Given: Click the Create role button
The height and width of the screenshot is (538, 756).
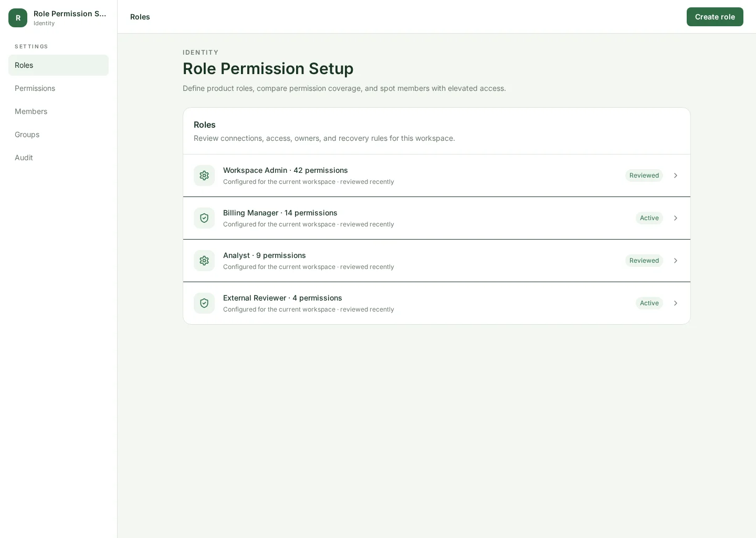Looking at the screenshot, I should [715, 17].
